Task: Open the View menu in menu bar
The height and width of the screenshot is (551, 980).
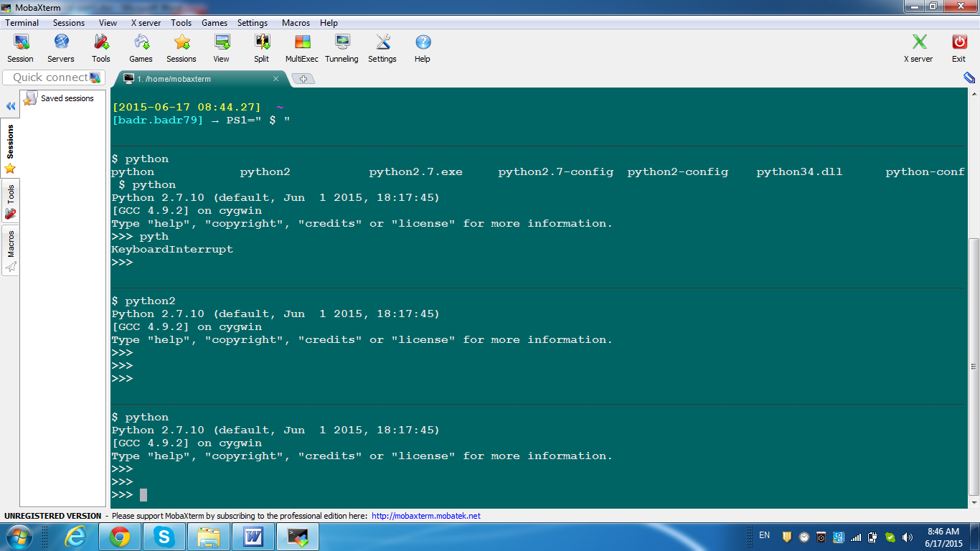Action: click(x=108, y=23)
